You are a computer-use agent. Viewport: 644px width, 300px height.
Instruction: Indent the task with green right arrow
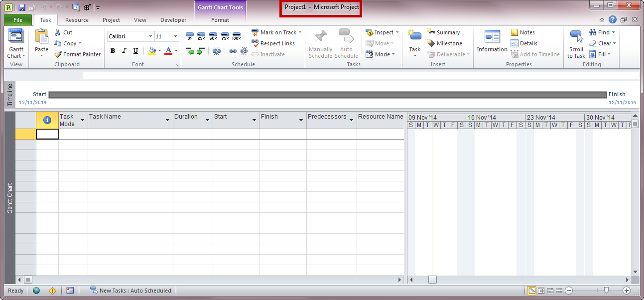201,50
